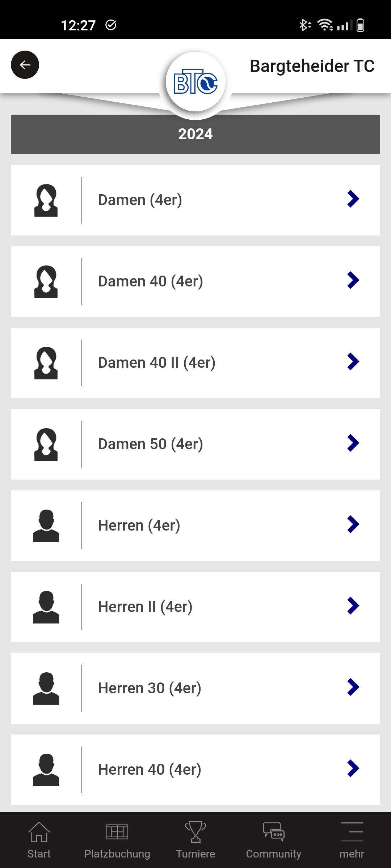Open the Platzbuchung court icon

pos(117,831)
